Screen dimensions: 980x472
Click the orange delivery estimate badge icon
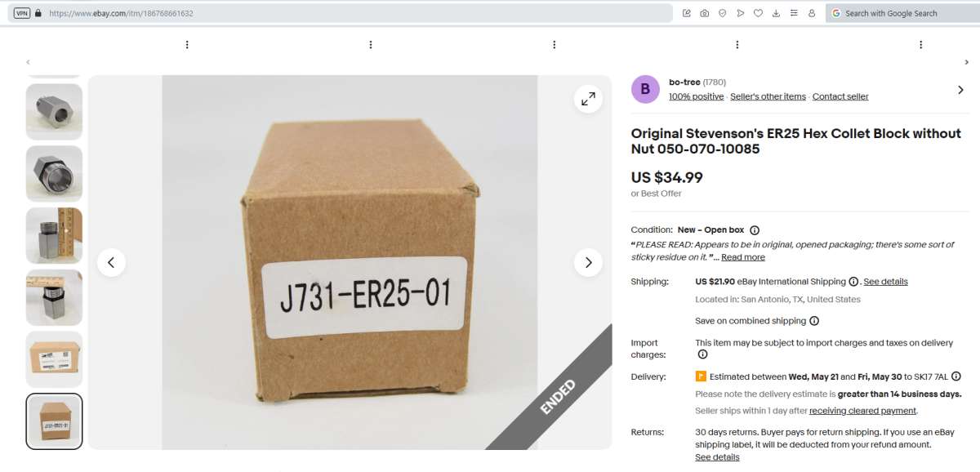701,376
